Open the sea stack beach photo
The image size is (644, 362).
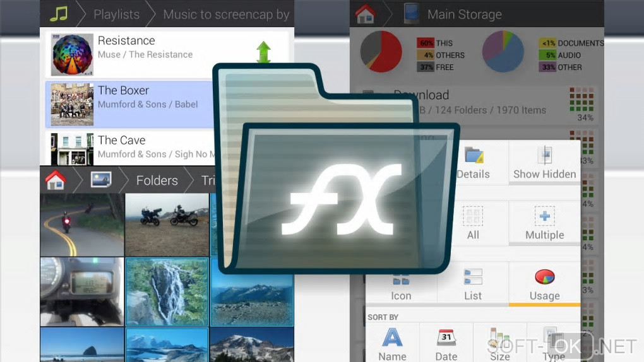pyautogui.click(x=82, y=345)
